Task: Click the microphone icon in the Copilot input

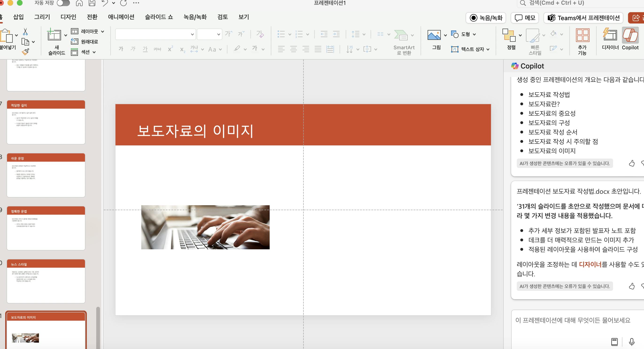Action: [632, 341]
